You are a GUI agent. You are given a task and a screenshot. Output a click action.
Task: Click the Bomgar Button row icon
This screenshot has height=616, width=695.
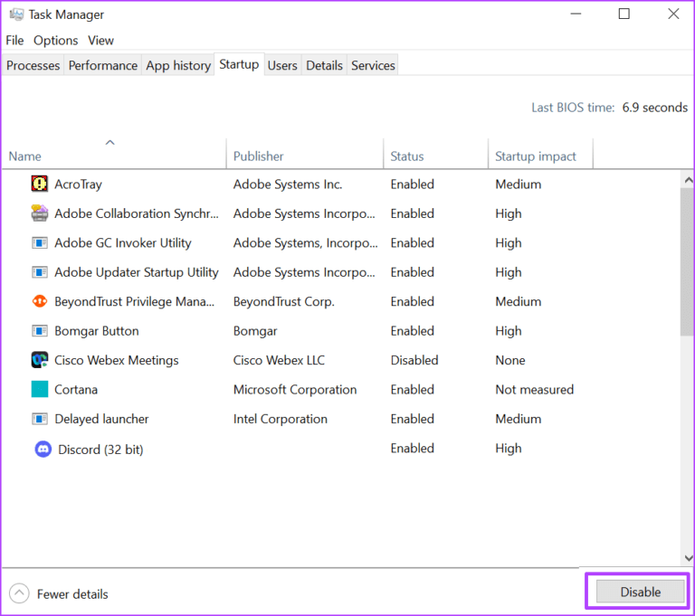40,331
